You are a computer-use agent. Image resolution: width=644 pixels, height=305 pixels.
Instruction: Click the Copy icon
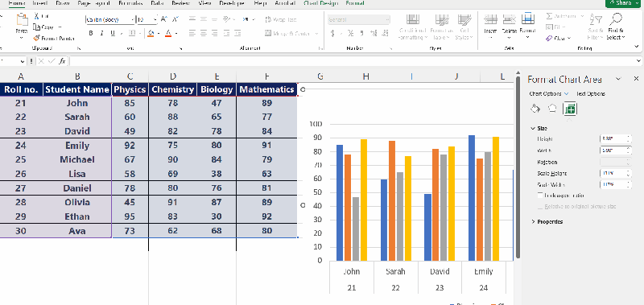36,27
